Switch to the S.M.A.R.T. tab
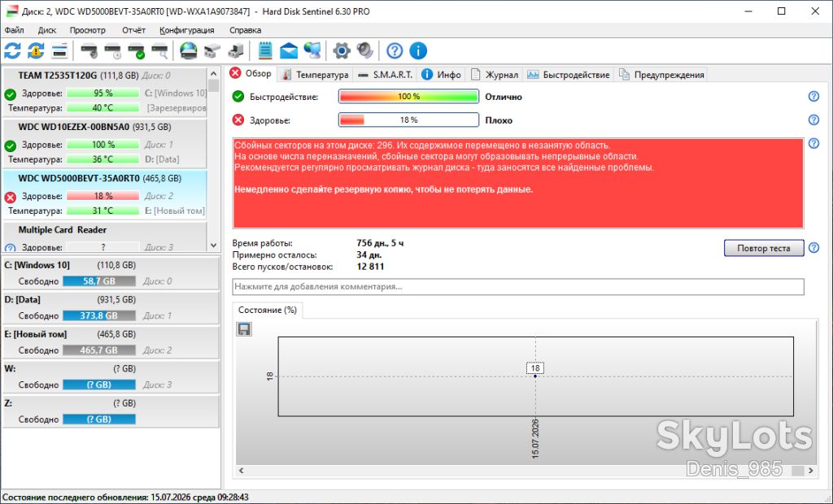 [x=386, y=75]
